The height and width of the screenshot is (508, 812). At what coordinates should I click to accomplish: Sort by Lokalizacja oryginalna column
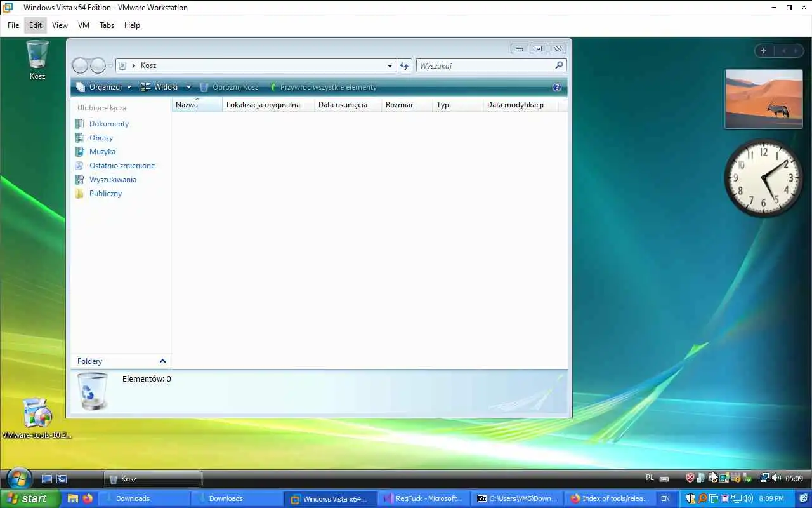pos(268,105)
